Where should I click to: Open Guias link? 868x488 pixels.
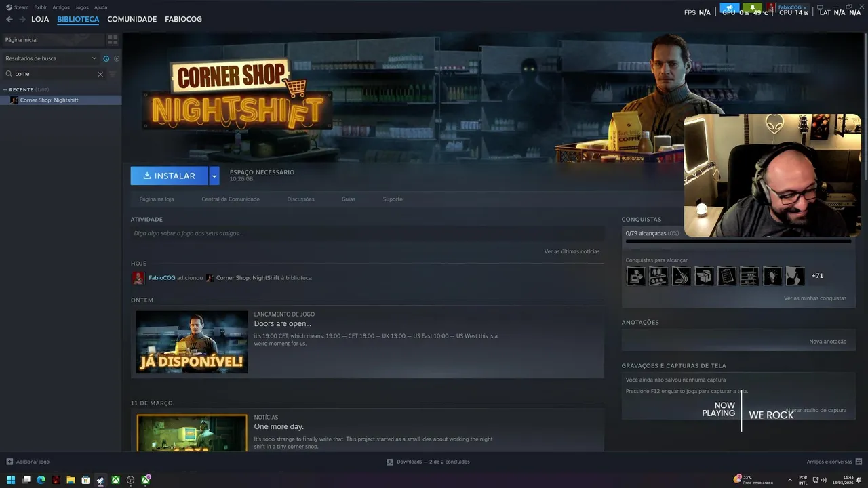pyautogui.click(x=349, y=199)
